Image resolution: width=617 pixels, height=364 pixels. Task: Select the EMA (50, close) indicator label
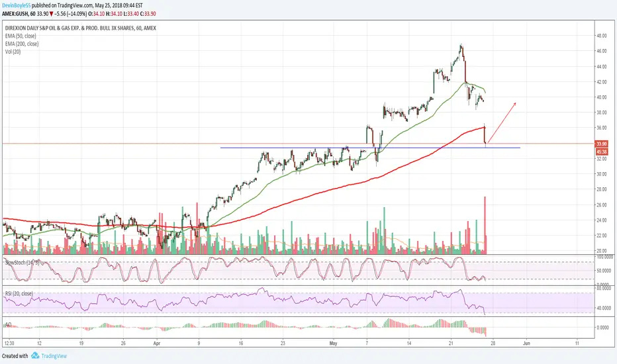click(x=21, y=36)
